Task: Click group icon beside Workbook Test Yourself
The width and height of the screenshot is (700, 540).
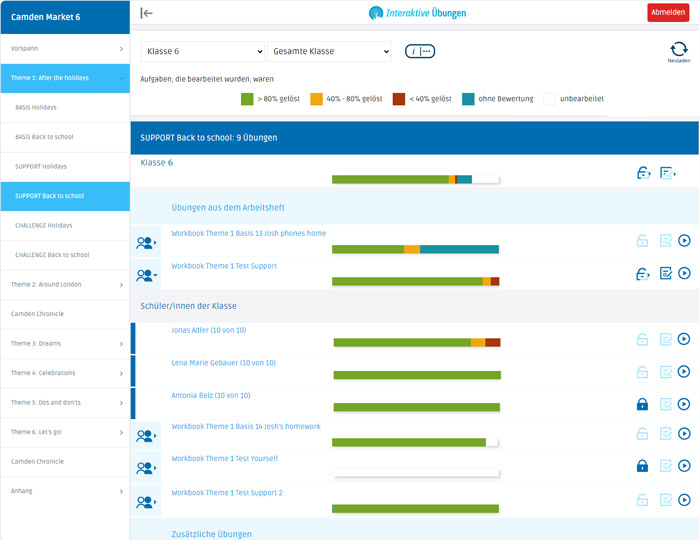Action: coord(146,467)
